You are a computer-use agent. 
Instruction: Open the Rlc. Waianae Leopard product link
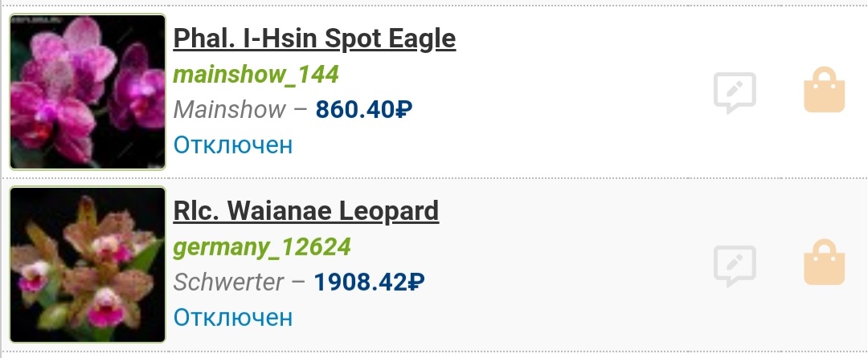[x=306, y=210]
